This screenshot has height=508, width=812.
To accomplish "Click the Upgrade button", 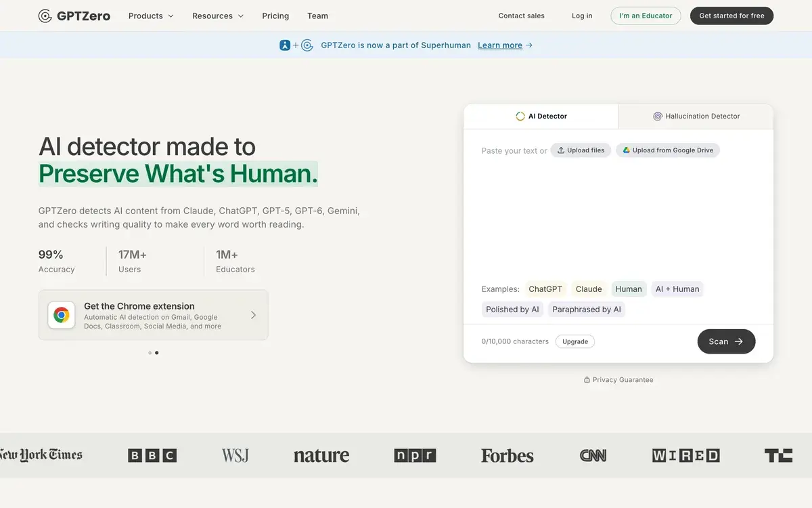I will [x=575, y=341].
